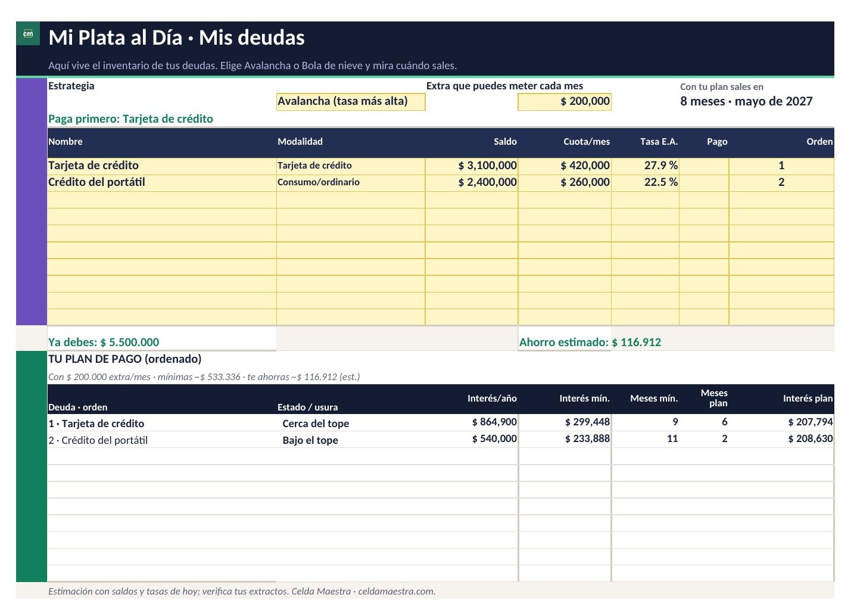This screenshot has width=854, height=616.
Task: Click Interés plan value $ 207,794
Action: 810,422
